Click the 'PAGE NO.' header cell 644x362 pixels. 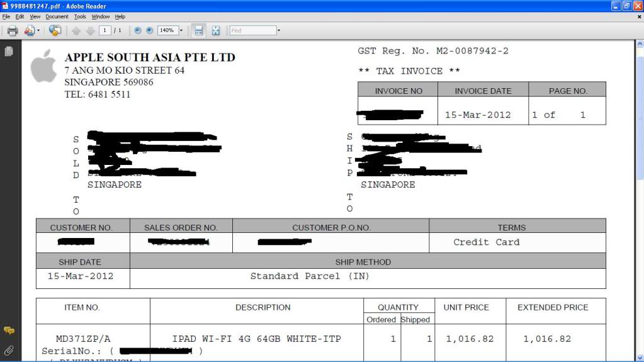tap(568, 91)
